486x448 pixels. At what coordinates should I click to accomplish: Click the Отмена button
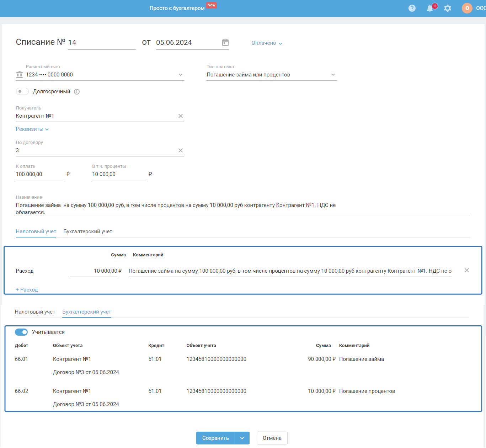tap(272, 438)
